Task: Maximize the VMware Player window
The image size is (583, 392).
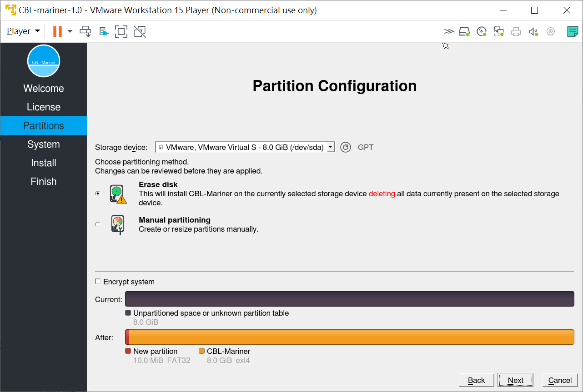Action: coord(535,10)
